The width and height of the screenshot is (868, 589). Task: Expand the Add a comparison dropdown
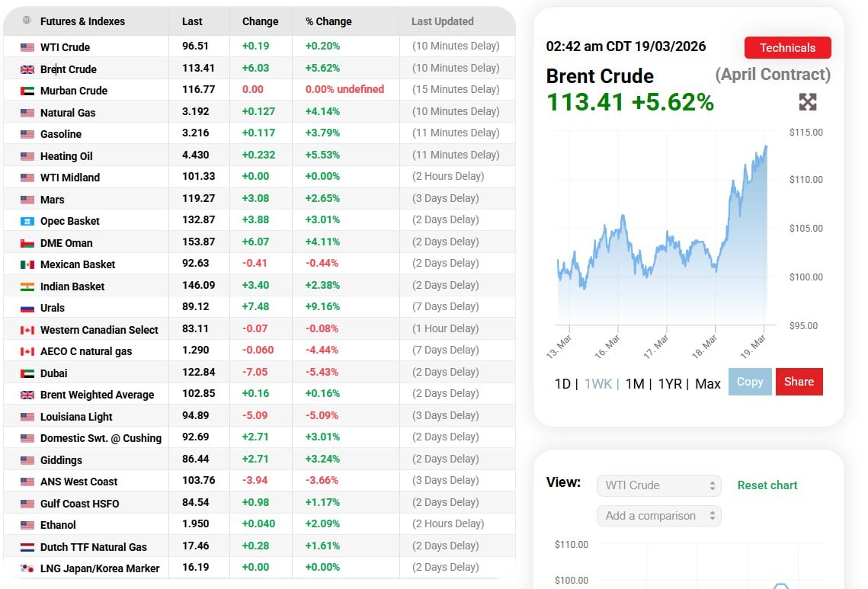point(658,516)
